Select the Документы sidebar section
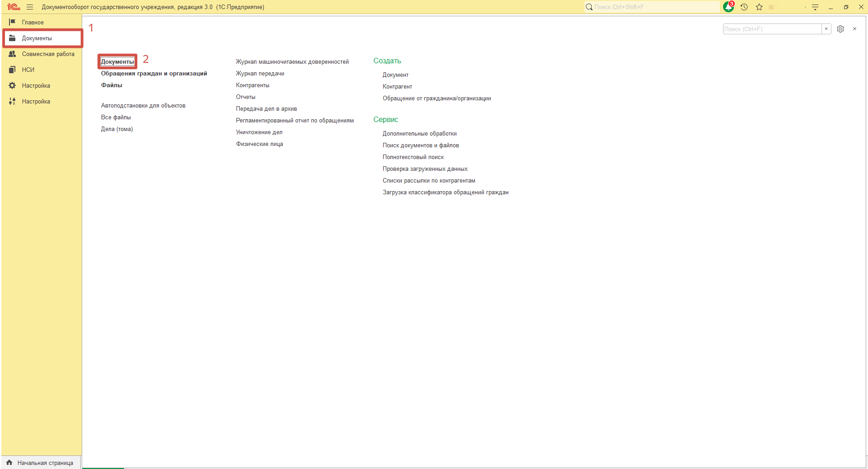868x469 pixels. coord(37,38)
